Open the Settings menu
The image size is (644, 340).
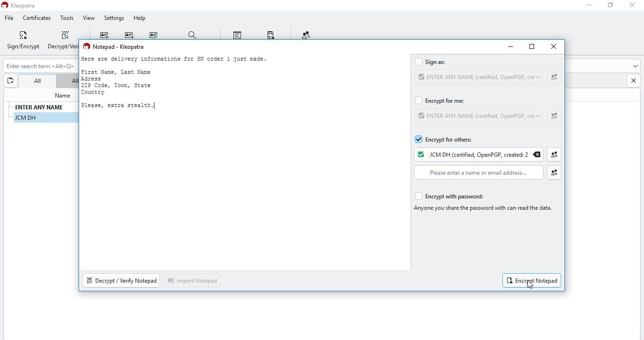point(114,18)
